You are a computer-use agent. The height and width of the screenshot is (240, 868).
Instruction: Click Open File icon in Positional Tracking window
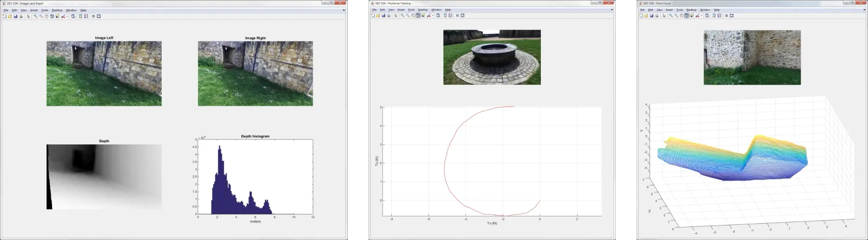[378, 16]
